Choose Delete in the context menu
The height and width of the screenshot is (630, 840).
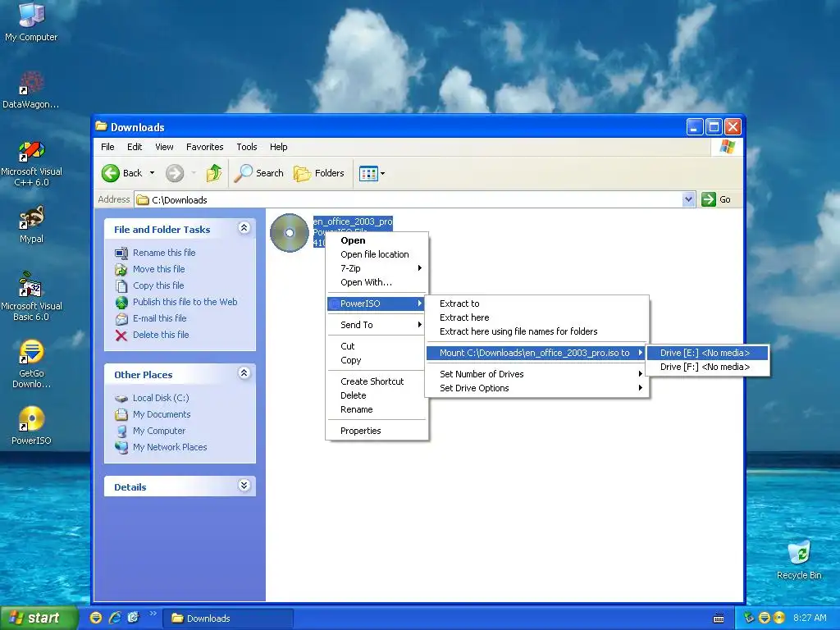(377, 395)
